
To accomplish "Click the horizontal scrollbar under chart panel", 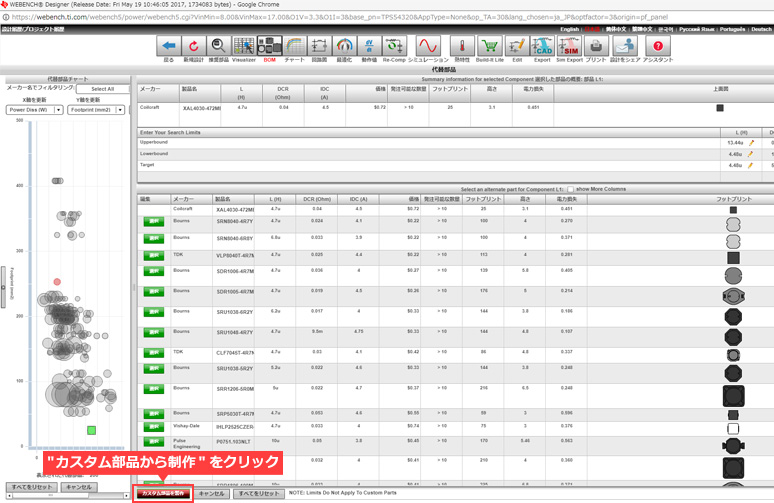I will click(x=68, y=496).
